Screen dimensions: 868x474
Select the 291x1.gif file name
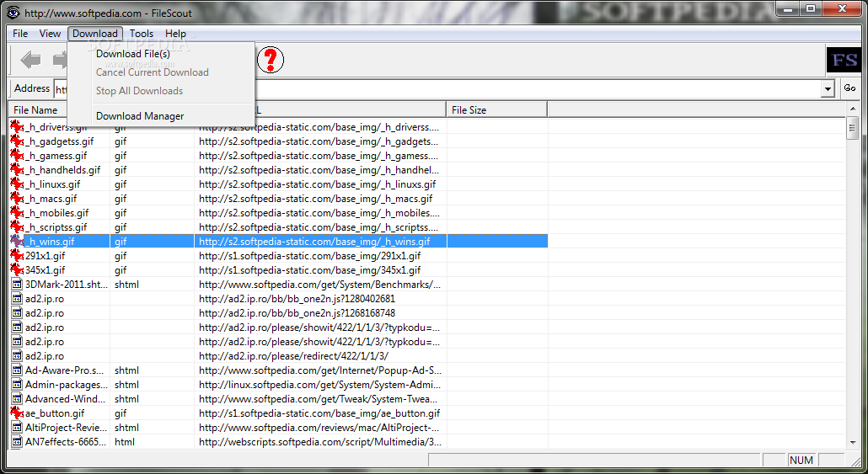[x=45, y=256]
